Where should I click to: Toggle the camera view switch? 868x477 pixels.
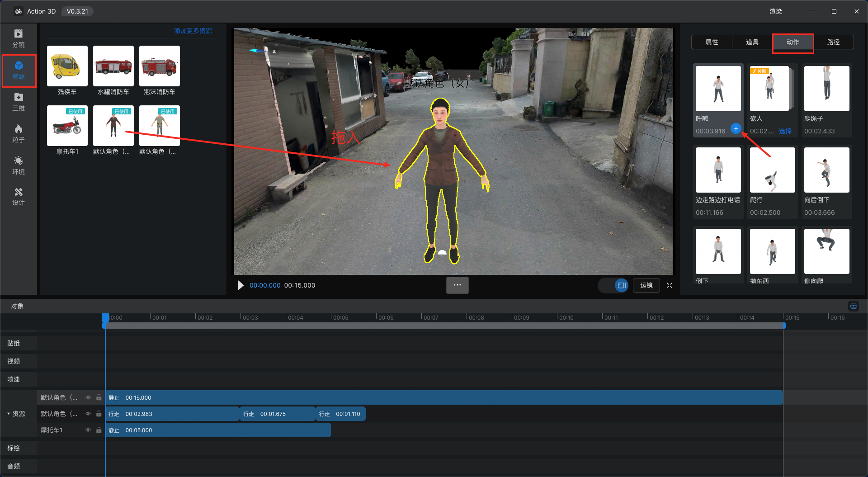click(613, 285)
